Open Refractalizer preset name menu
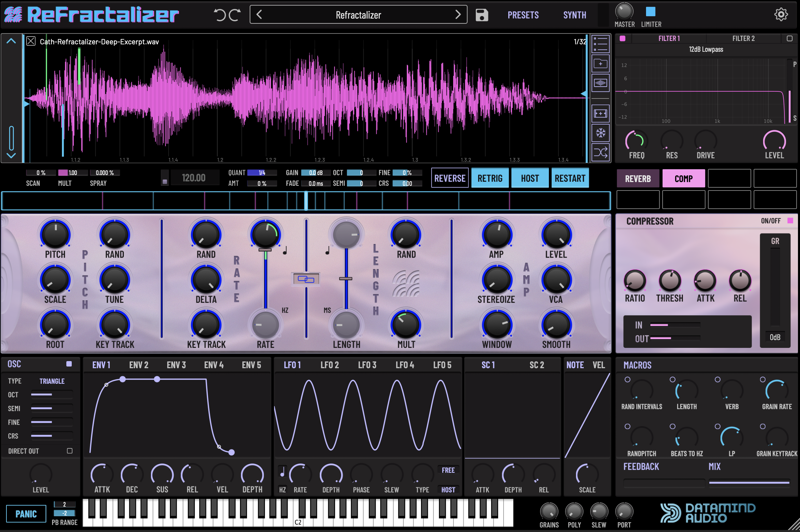 (358, 15)
